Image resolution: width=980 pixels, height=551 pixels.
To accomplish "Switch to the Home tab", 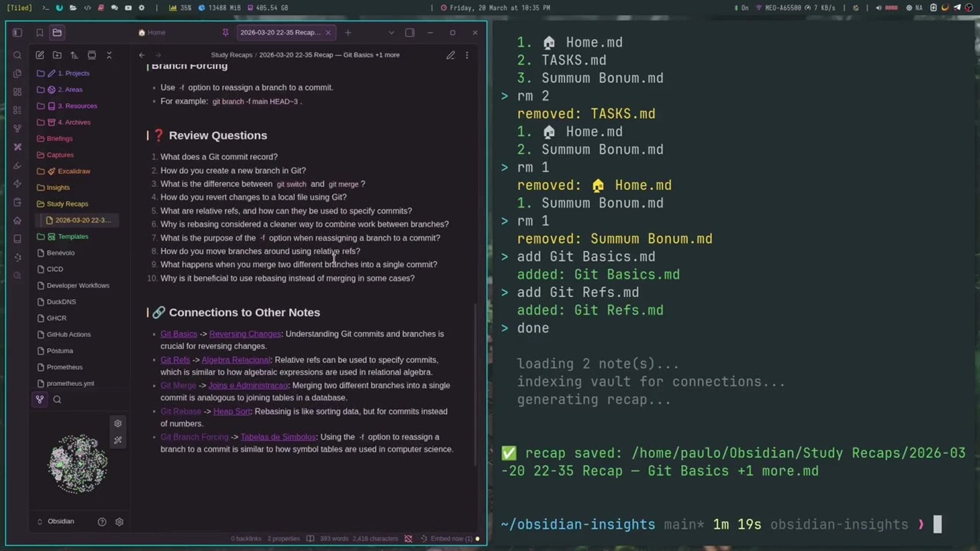I will pyautogui.click(x=152, y=33).
